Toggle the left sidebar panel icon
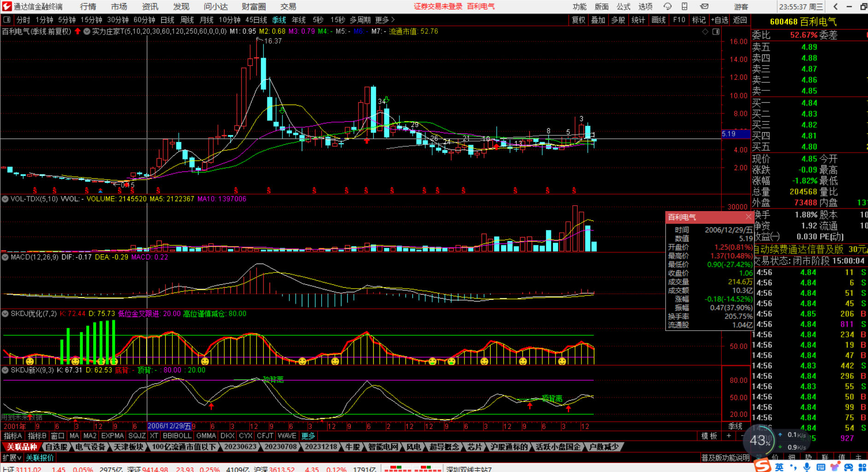 coord(7,20)
